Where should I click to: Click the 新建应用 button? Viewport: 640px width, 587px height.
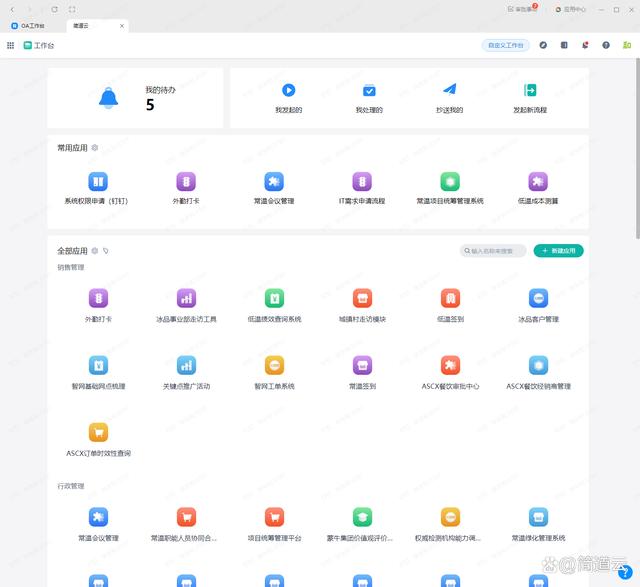click(x=558, y=251)
